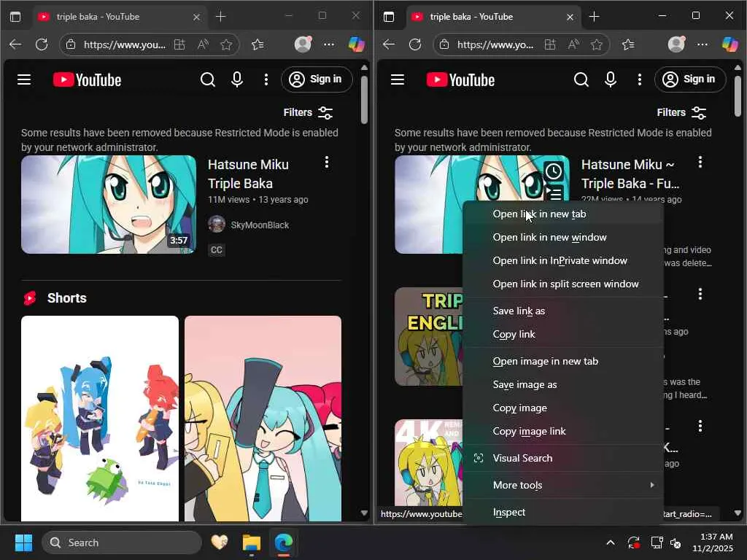747x560 pixels.
Task: Start voice search in left window
Action: (237, 79)
